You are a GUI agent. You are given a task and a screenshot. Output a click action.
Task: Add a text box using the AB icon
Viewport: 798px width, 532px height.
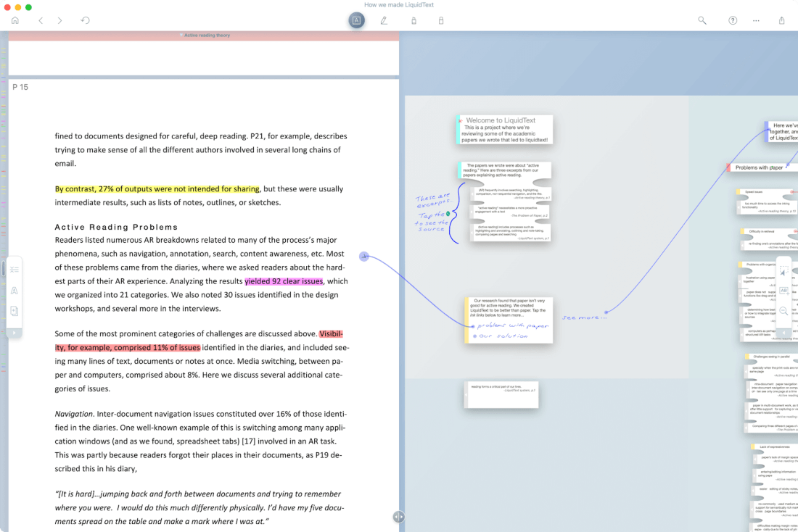tap(783, 291)
